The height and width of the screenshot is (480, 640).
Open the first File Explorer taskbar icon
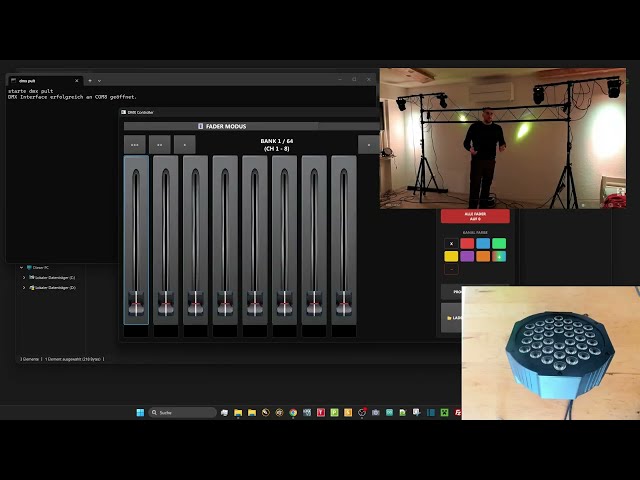point(238,413)
